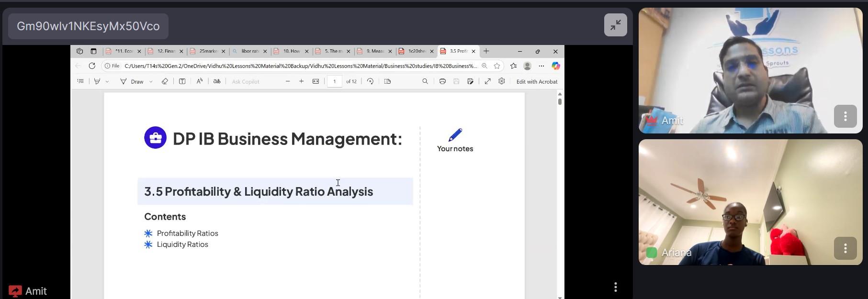Expand the Highlight tool dropdown arrow
868x299 pixels.
(107, 82)
